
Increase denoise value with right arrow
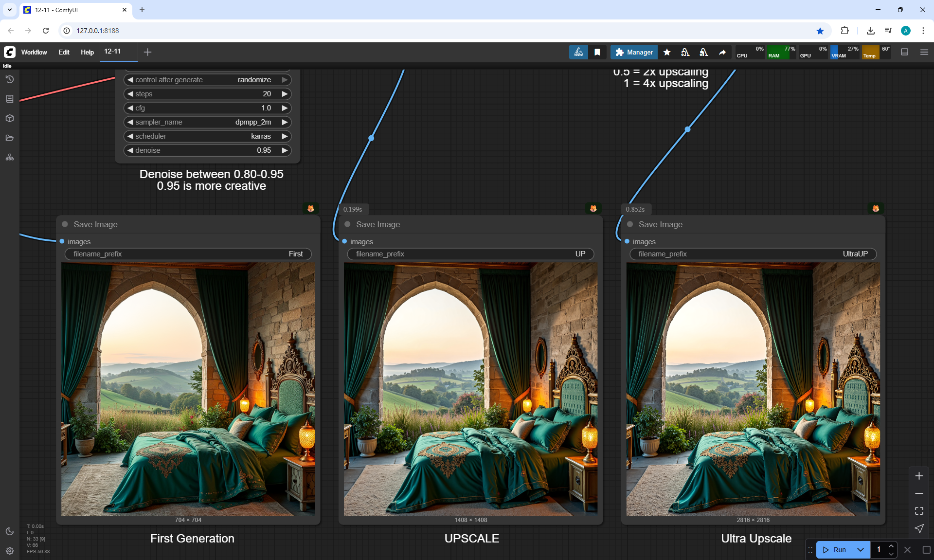[285, 150]
